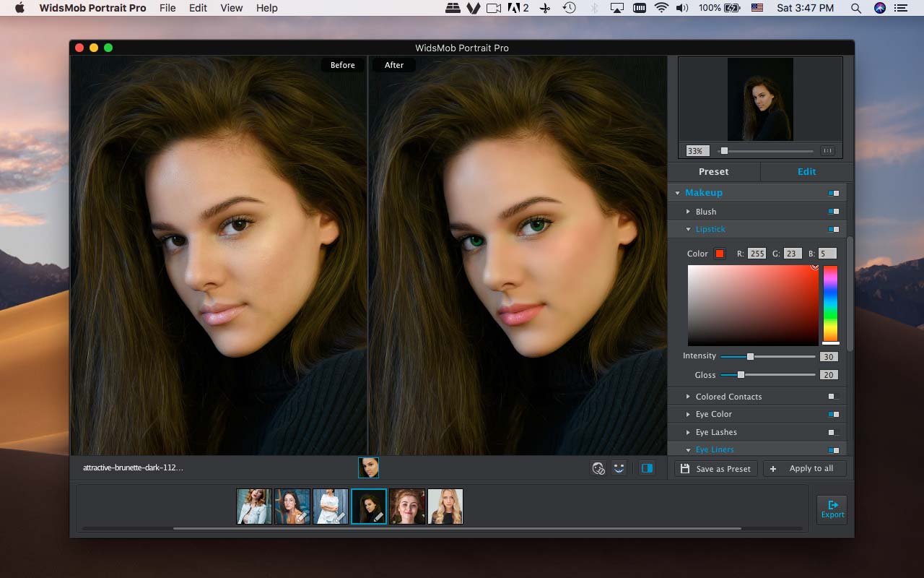Enable the Colored Contacts toggle
Viewport: 924px width, 578px height.
point(833,397)
